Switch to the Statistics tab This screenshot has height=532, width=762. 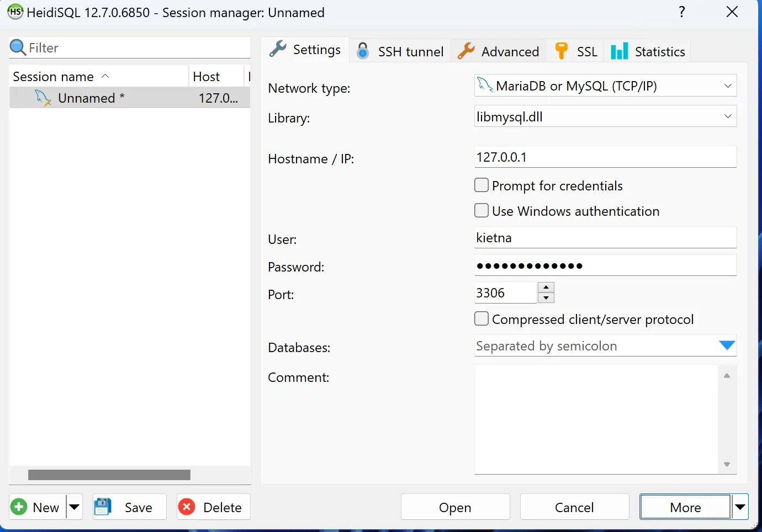648,51
